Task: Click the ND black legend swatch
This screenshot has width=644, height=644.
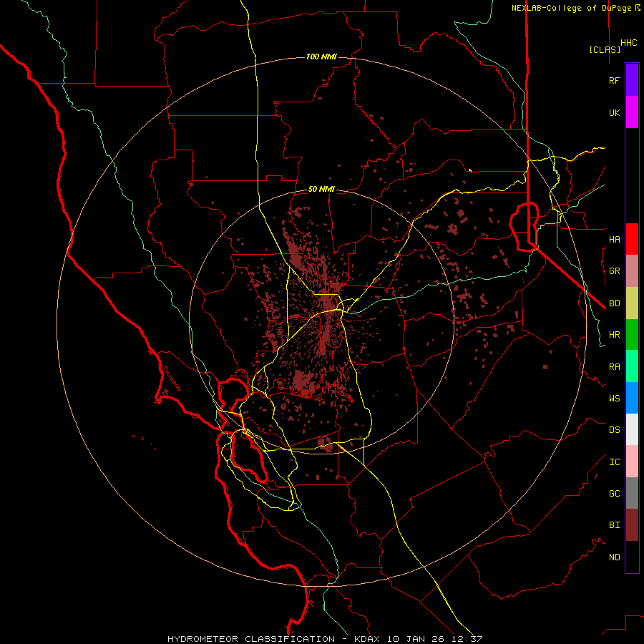Action: pyautogui.click(x=632, y=557)
